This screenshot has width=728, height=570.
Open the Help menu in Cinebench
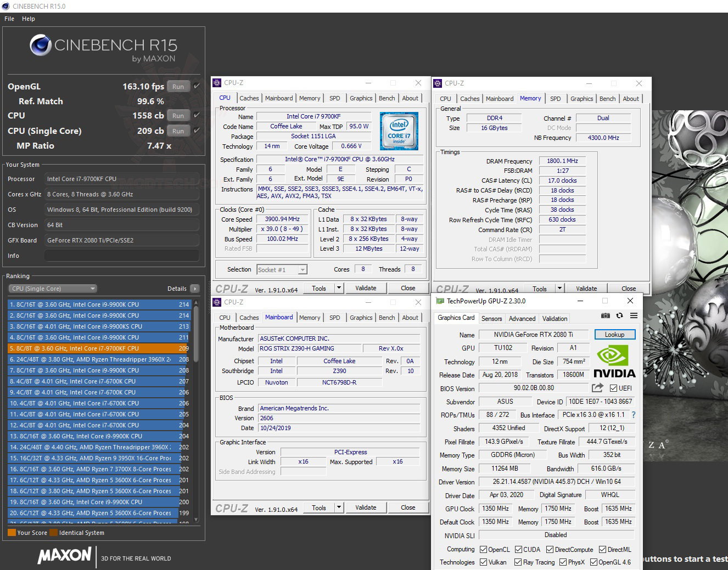(29, 19)
